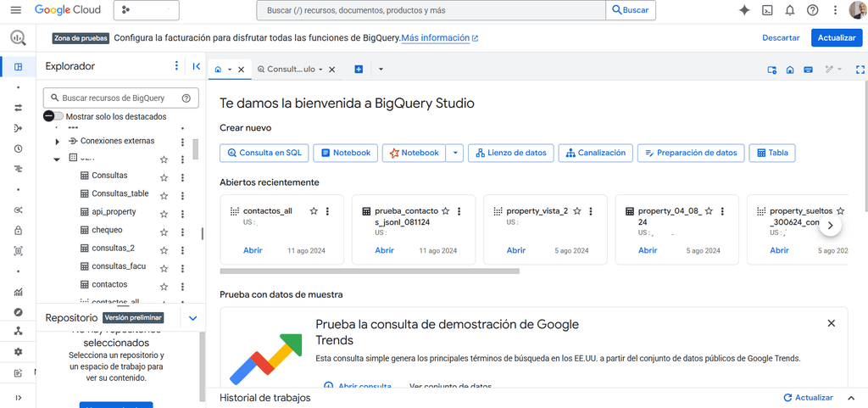The image size is (868, 408).
Task: Collapse the expanded dataset tree node
Action: pos(57,159)
